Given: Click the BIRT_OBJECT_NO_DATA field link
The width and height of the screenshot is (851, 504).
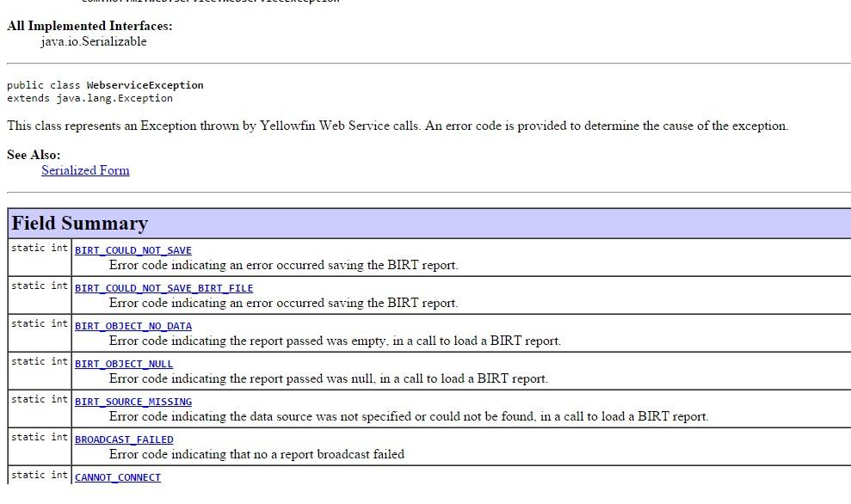Looking at the screenshot, I should point(133,326).
